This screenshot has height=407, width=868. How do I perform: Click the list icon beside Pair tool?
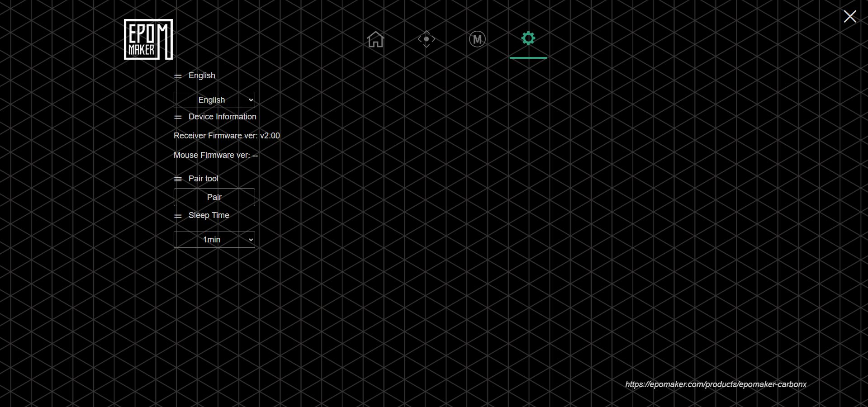[x=178, y=179]
